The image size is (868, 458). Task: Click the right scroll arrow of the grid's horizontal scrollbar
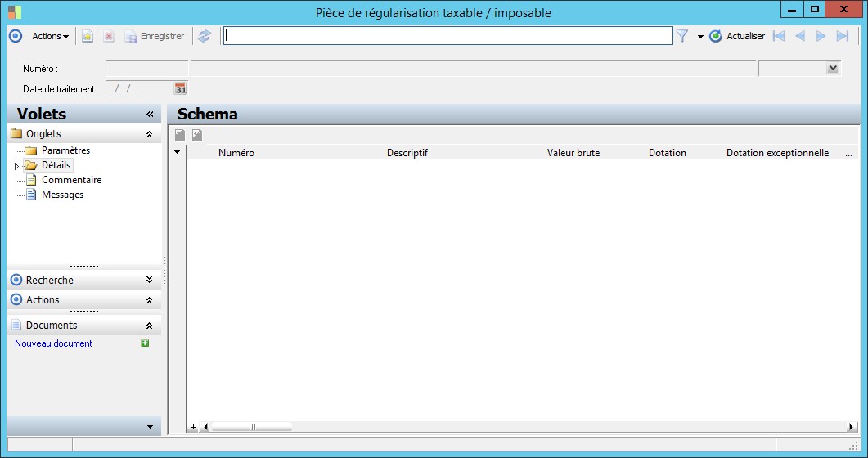tap(852, 426)
